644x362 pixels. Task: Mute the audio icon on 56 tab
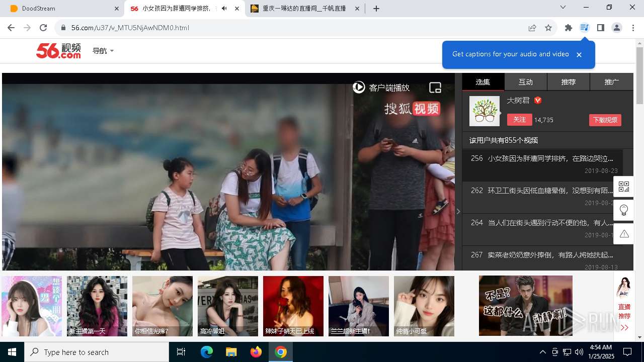click(x=224, y=9)
